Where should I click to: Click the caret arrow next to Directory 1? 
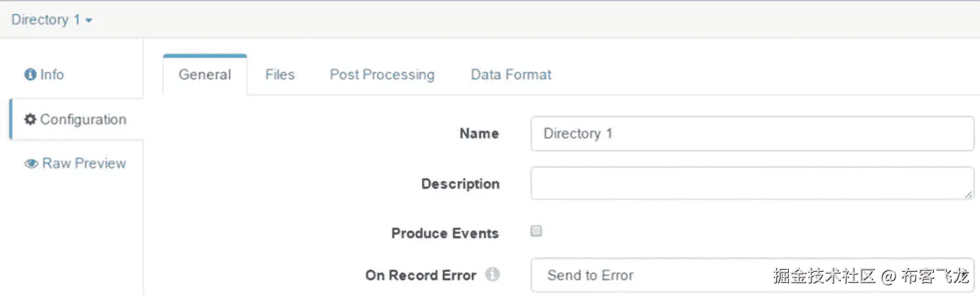pos(89,21)
